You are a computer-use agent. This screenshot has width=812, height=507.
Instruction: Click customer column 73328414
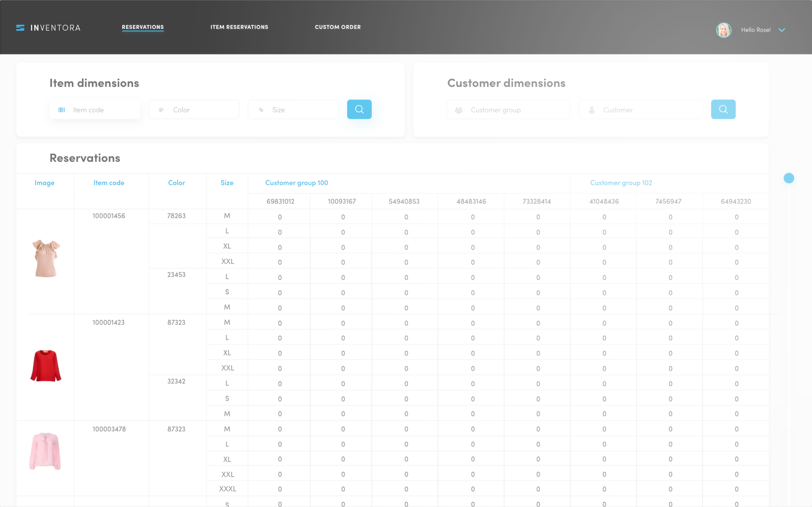(x=536, y=201)
